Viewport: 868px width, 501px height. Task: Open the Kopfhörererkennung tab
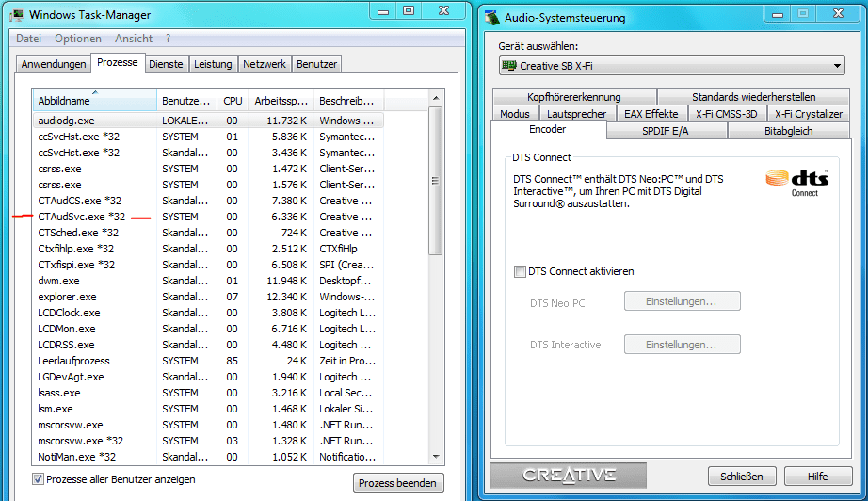574,97
